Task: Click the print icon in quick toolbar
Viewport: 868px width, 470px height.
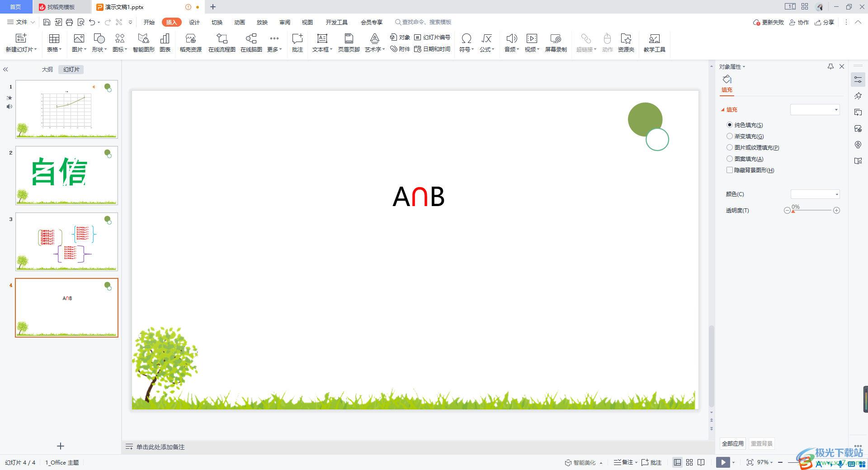Action: pos(69,22)
